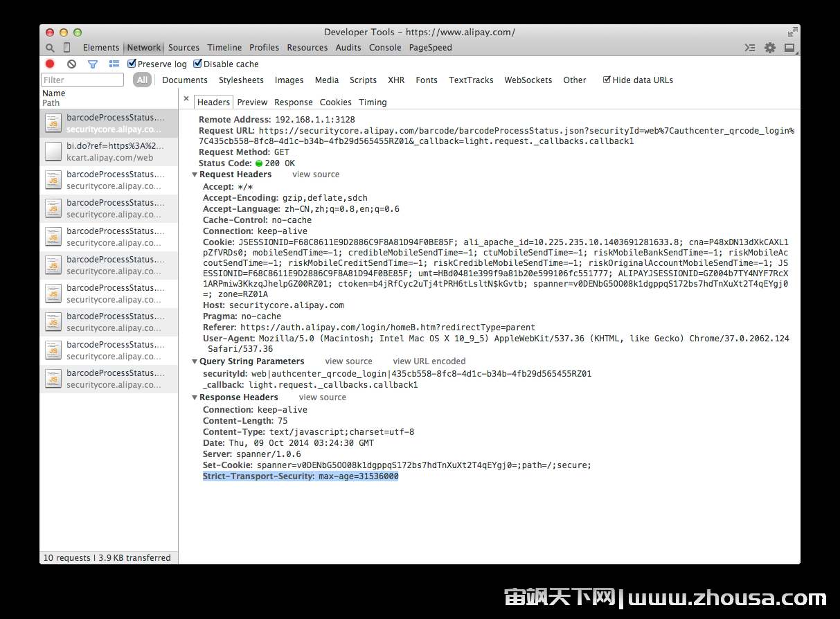Click the Strict-Transport-Security header line
Viewport: 840px width, 619px height.
(x=301, y=476)
